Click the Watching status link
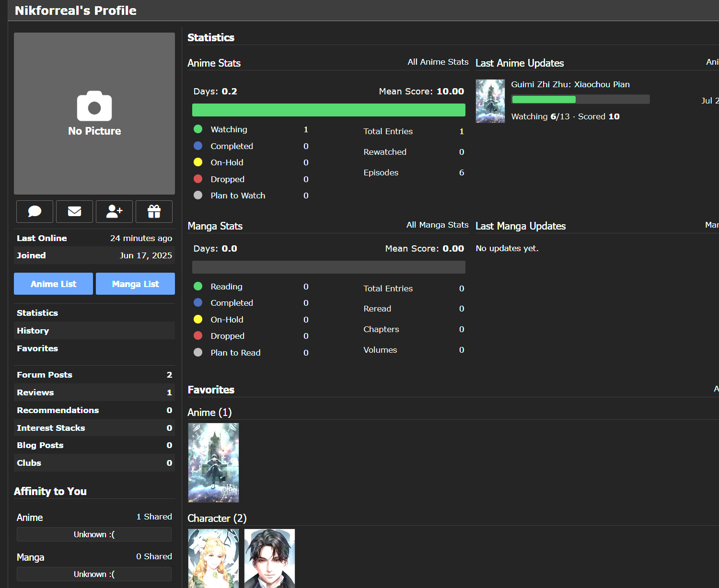 click(229, 129)
